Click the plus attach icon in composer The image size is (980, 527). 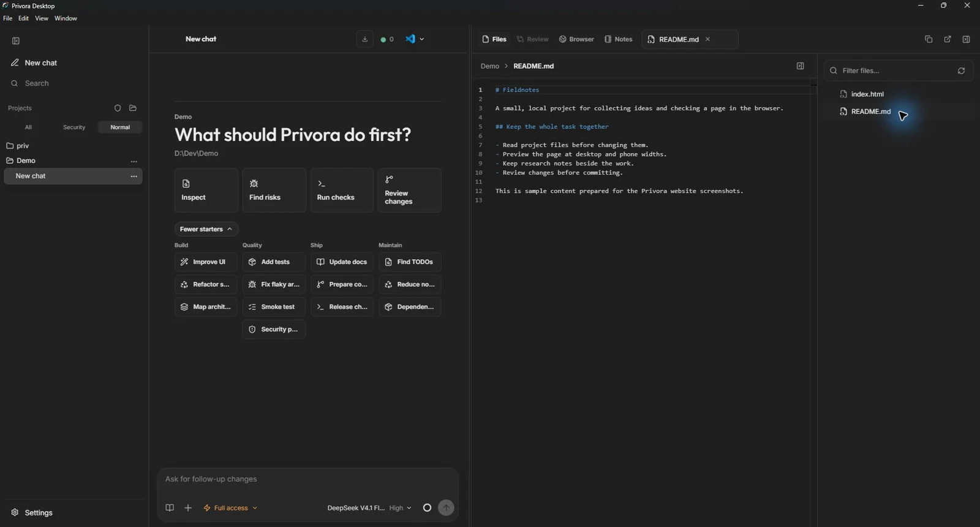click(188, 508)
